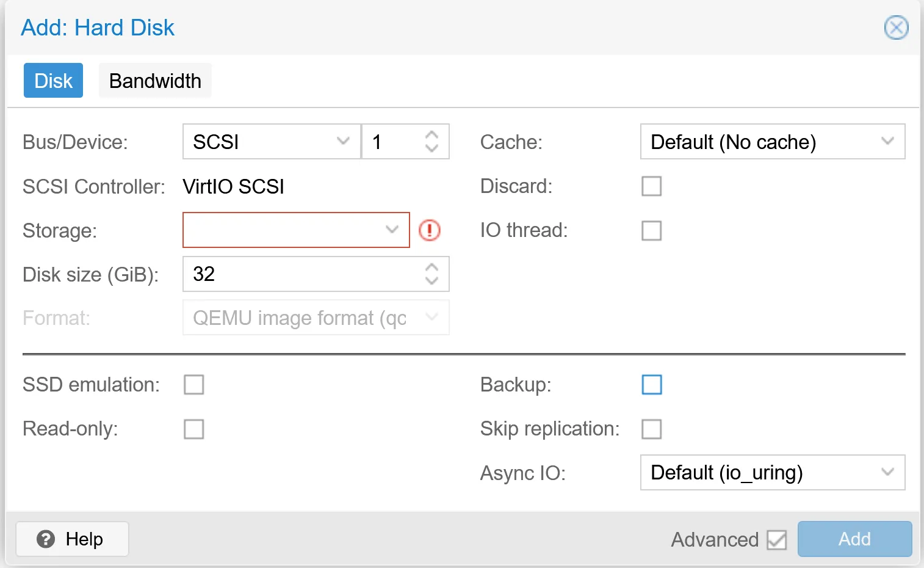Open the Storage selection dropdown
The width and height of the screenshot is (924, 568).
[x=392, y=230]
